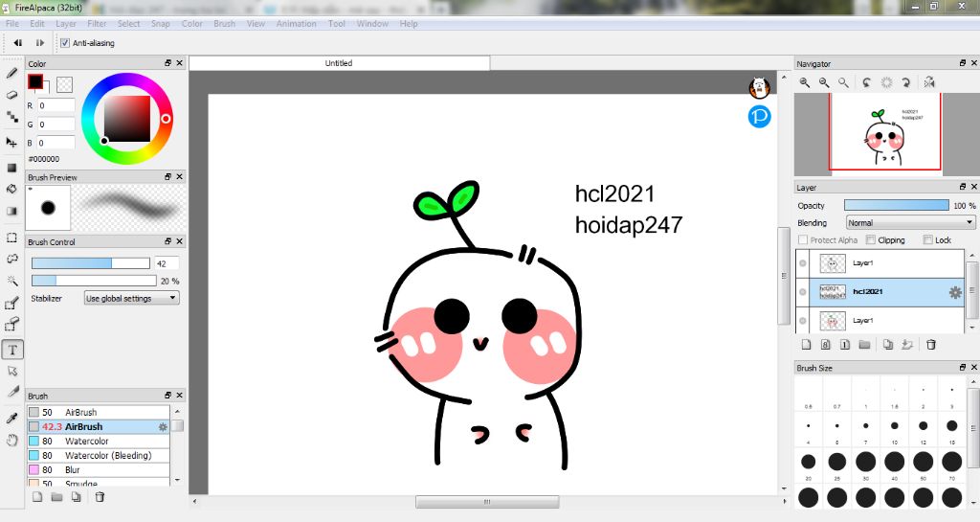Open Snap menu

(x=161, y=24)
